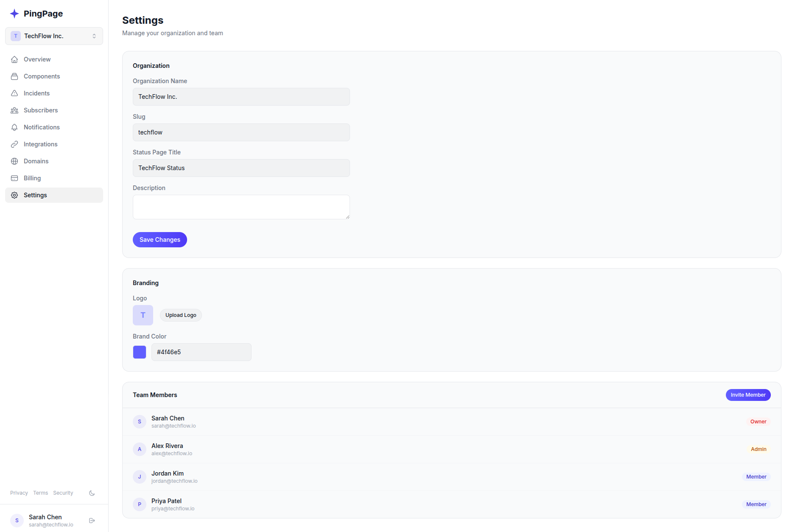Click the T badge in organization switcher
The height and width of the screenshot is (532, 795).
(16, 36)
